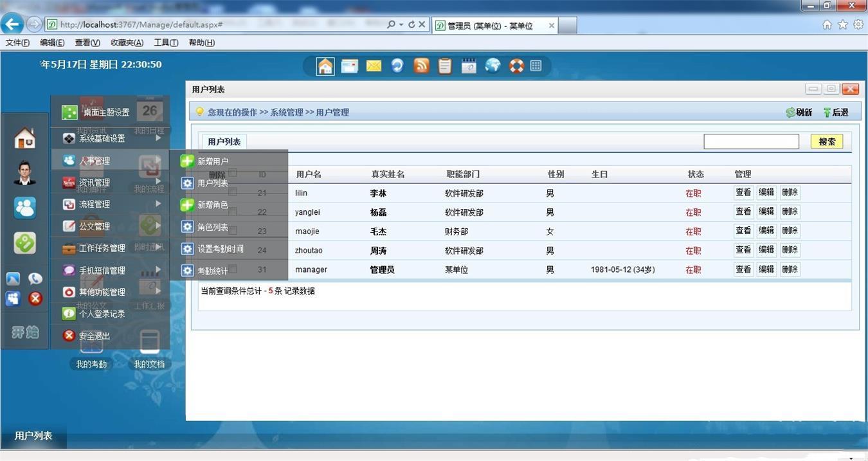This screenshot has width=868, height=461.
Task: Click the browser back arrow button
Action: (x=12, y=24)
